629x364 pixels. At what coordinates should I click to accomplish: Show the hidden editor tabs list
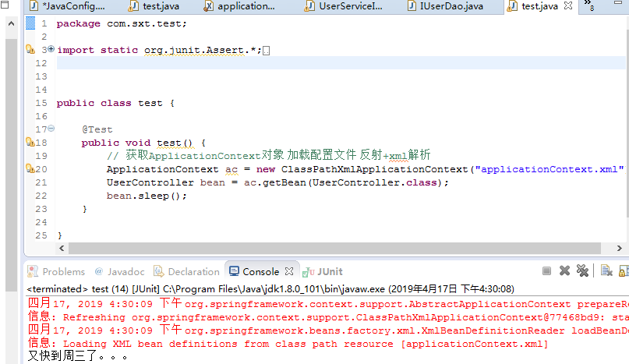pos(589,5)
